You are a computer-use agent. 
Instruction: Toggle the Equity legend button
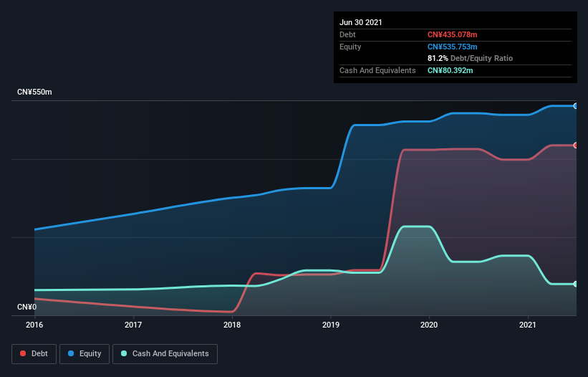coord(85,354)
